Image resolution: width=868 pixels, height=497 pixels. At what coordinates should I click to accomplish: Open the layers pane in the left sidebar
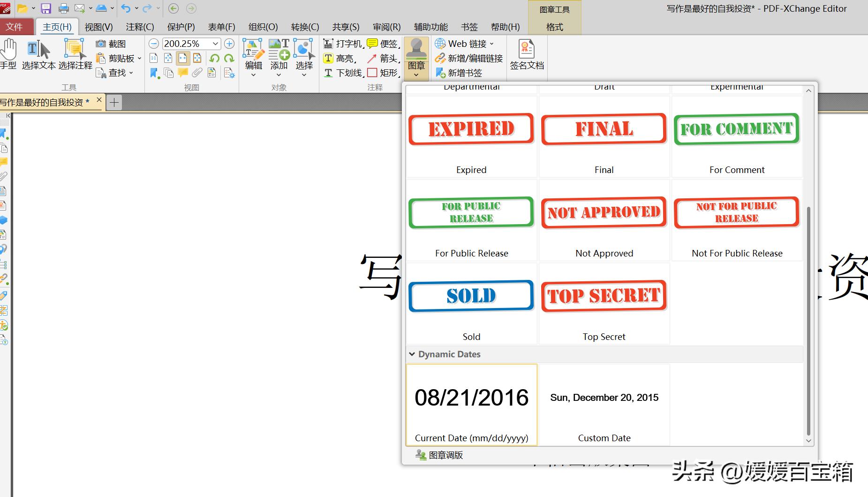click(x=4, y=220)
